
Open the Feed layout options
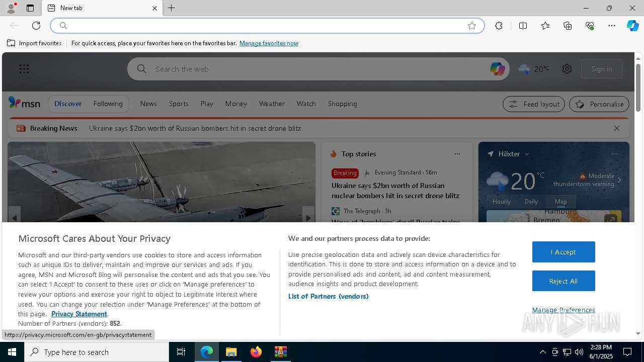[x=534, y=104]
